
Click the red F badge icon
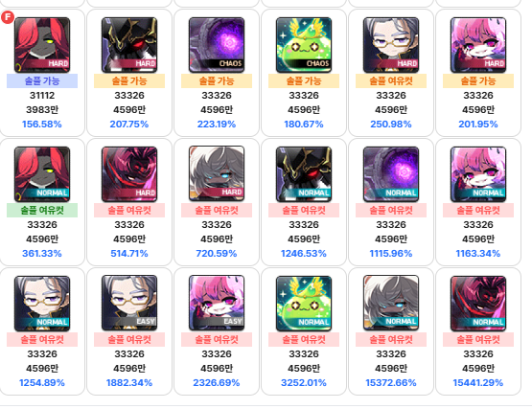8,17
